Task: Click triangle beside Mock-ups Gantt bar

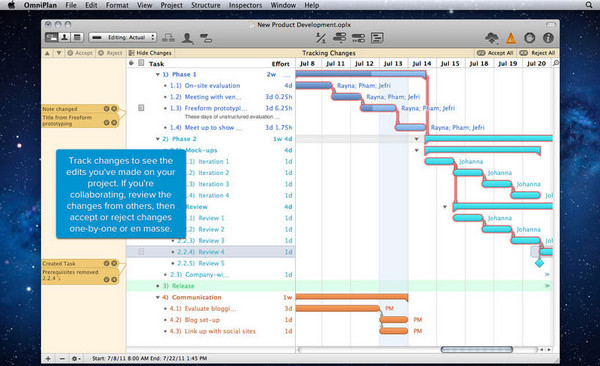Action: click(x=416, y=150)
